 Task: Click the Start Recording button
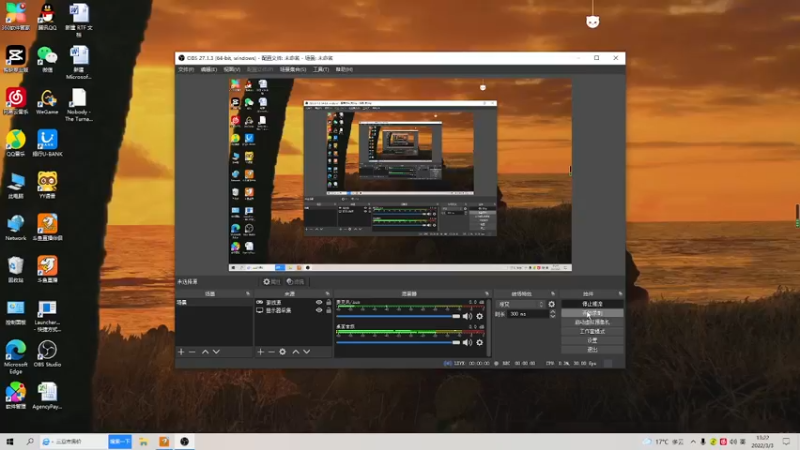592,313
